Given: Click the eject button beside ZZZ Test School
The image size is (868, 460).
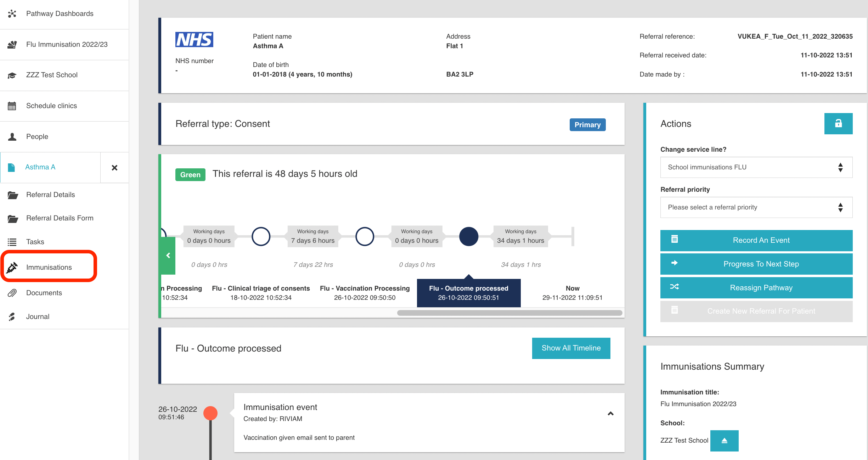Looking at the screenshot, I should click(x=724, y=441).
